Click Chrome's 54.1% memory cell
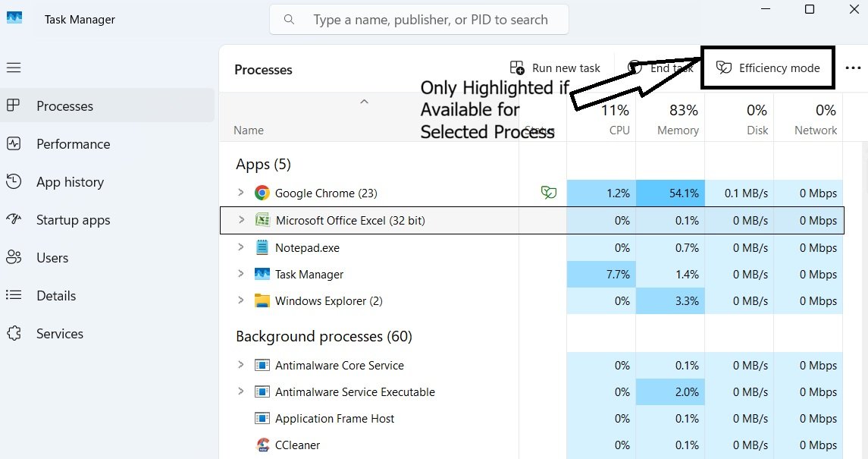This screenshot has height=459, width=868. (670, 193)
